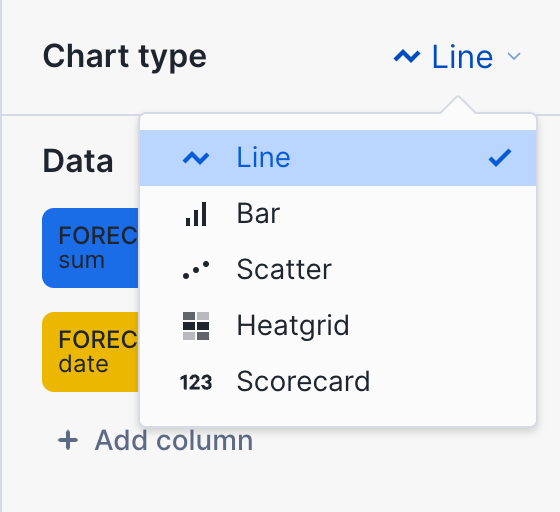560x512 pixels.
Task: Pick the Heatgrid chart option
Action: (338, 326)
